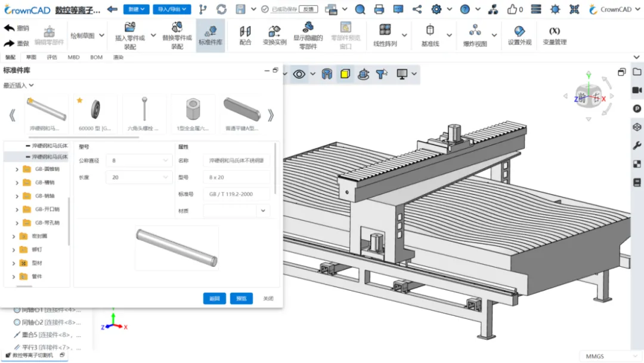
Task: Toggle the checkerboard icon on right sidebar
Action: coord(637,164)
